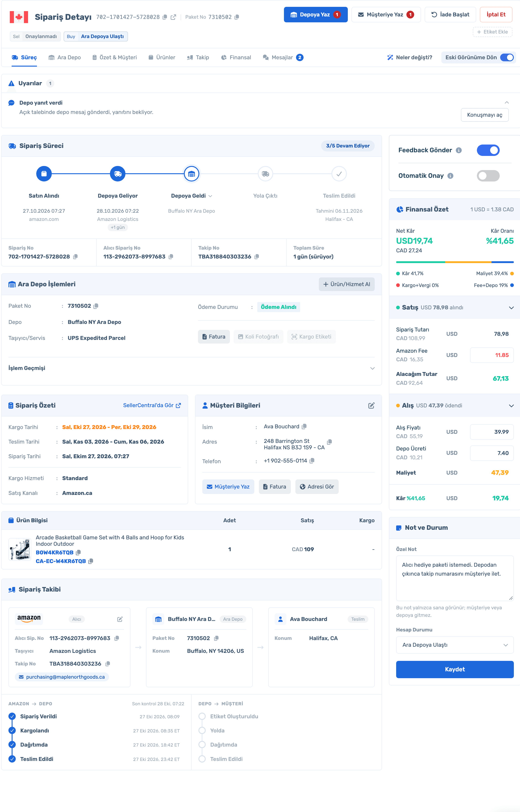Click Etiket Ekle button
The height and width of the screenshot is (812, 520).
(492, 32)
